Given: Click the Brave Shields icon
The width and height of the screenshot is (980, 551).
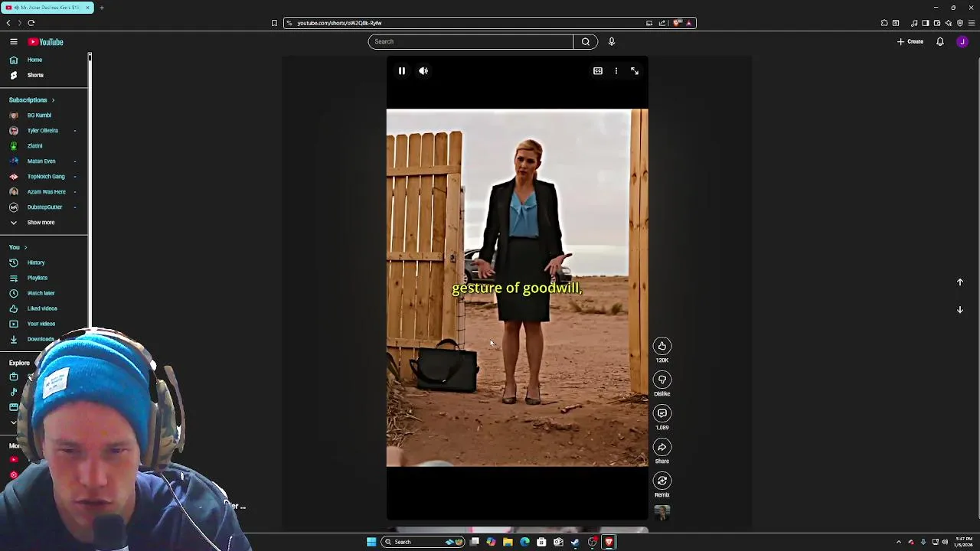Looking at the screenshot, I should (x=677, y=23).
